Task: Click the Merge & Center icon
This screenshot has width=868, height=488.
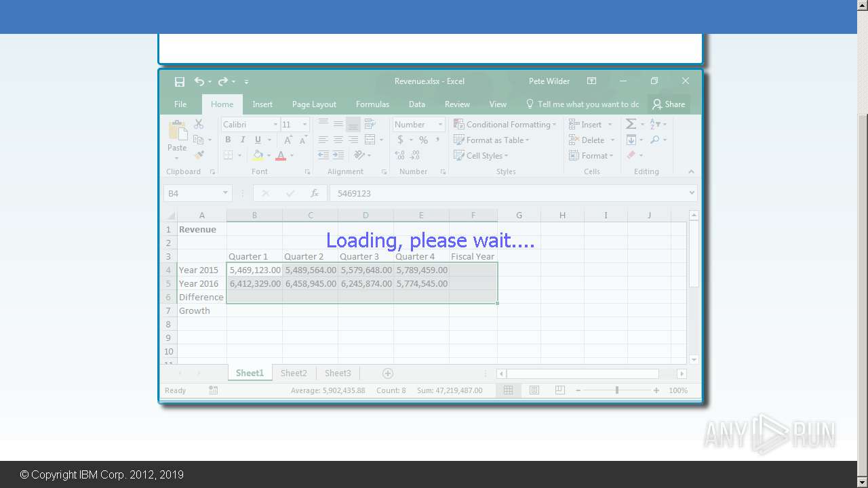Action: click(x=370, y=140)
